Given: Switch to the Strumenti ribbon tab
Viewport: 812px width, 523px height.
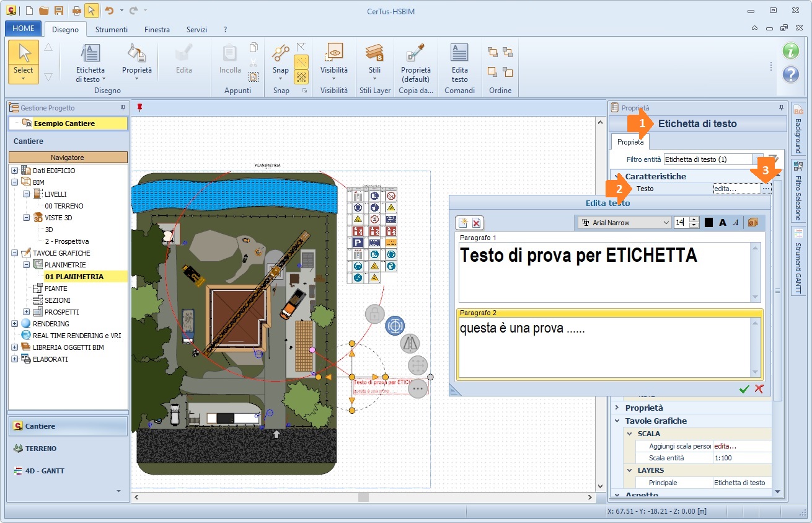Looking at the screenshot, I should click(112, 29).
